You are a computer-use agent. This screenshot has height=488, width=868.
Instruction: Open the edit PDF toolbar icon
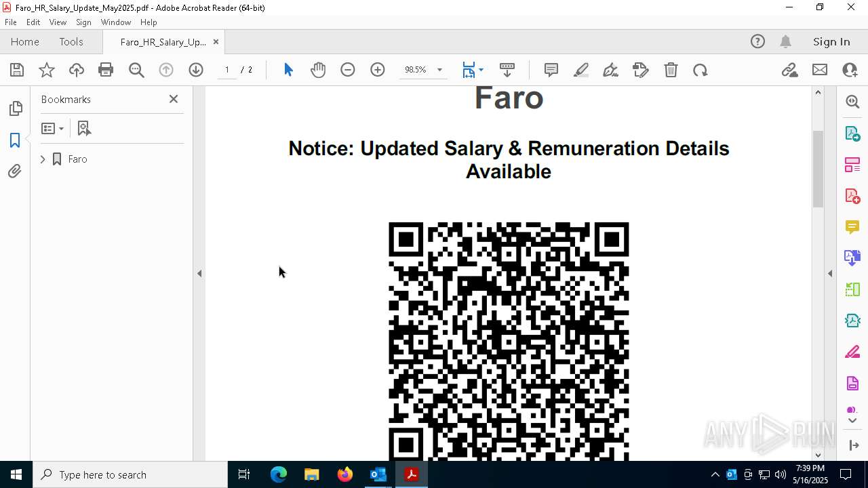(641, 70)
